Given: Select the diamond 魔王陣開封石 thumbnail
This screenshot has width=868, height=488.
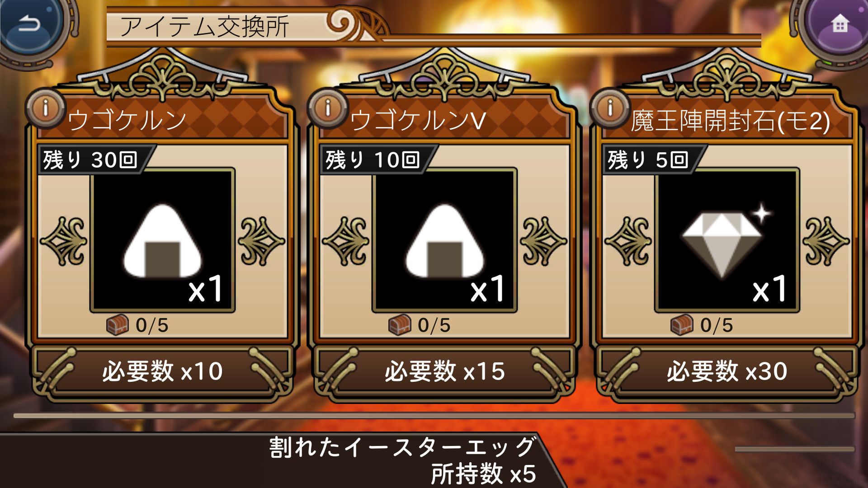Looking at the screenshot, I should (727, 240).
